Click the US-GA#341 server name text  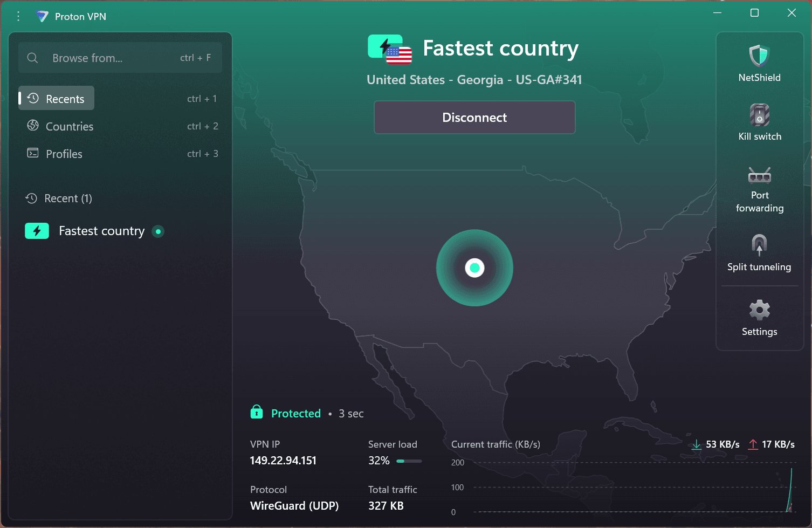click(x=549, y=80)
